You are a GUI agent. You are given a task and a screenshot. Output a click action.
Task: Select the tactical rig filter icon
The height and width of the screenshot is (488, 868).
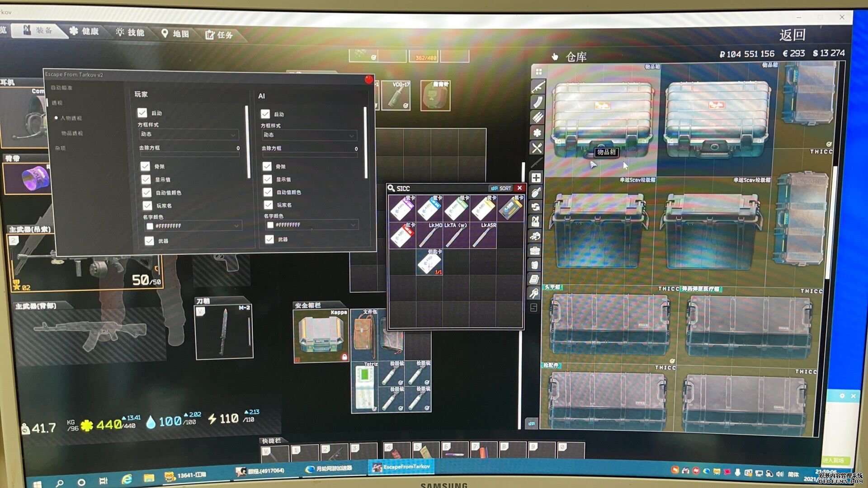[536, 221]
